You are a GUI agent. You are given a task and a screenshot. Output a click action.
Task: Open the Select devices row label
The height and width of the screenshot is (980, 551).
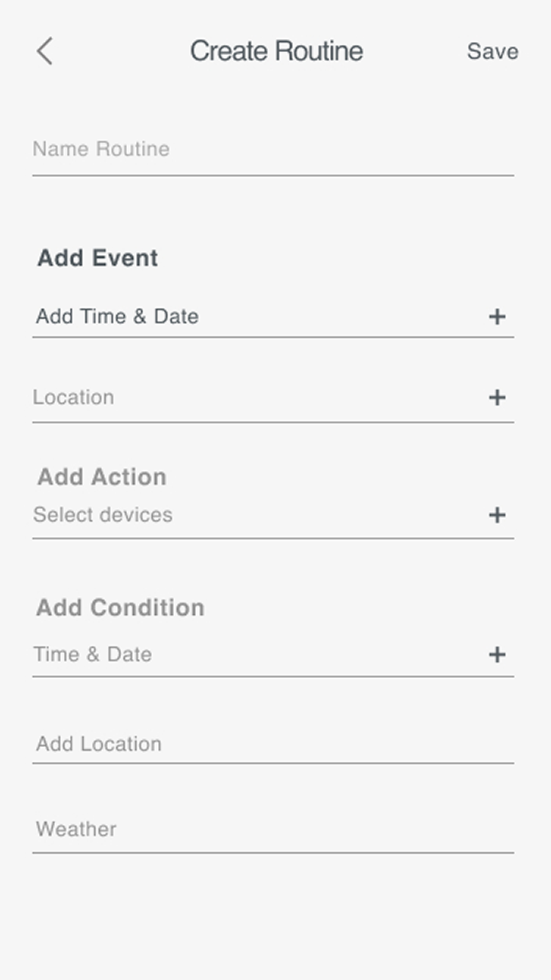coord(103,515)
